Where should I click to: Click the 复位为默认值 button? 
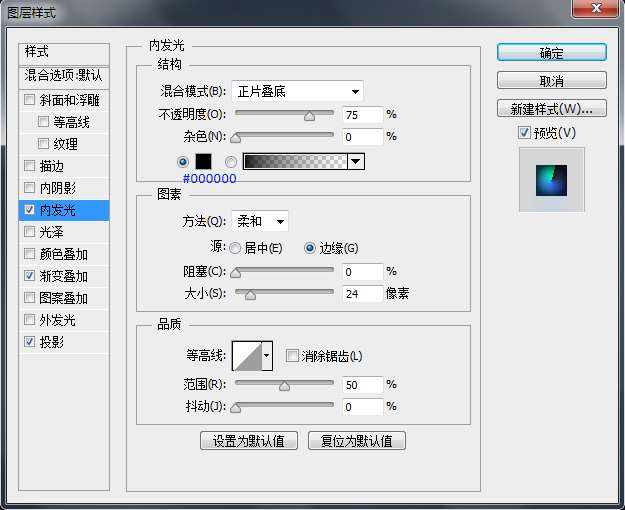[357, 441]
